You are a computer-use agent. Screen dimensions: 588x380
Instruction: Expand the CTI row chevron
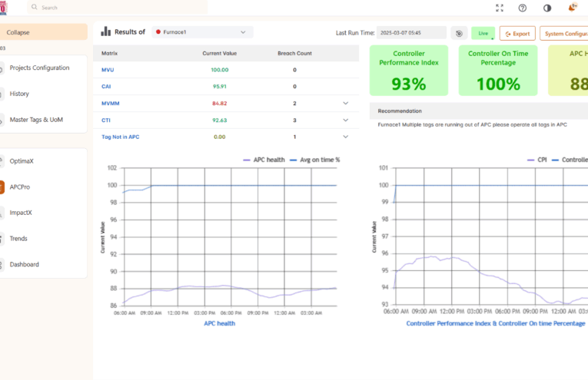click(345, 120)
